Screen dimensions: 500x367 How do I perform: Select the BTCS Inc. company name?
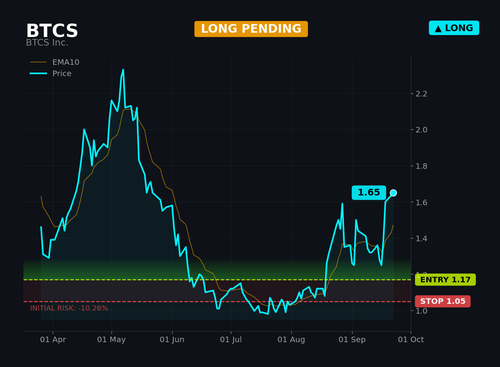pos(47,43)
